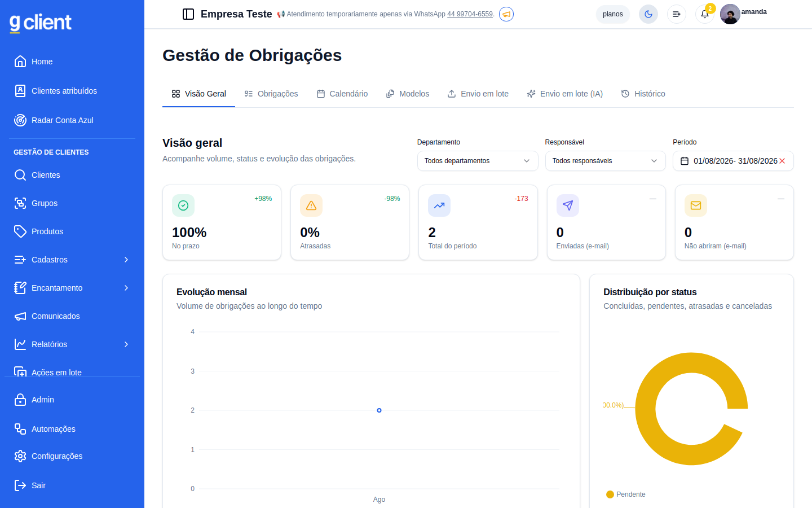The height and width of the screenshot is (508, 812).
Task: Click the WhatsApp number link
Action: [470, 14]
